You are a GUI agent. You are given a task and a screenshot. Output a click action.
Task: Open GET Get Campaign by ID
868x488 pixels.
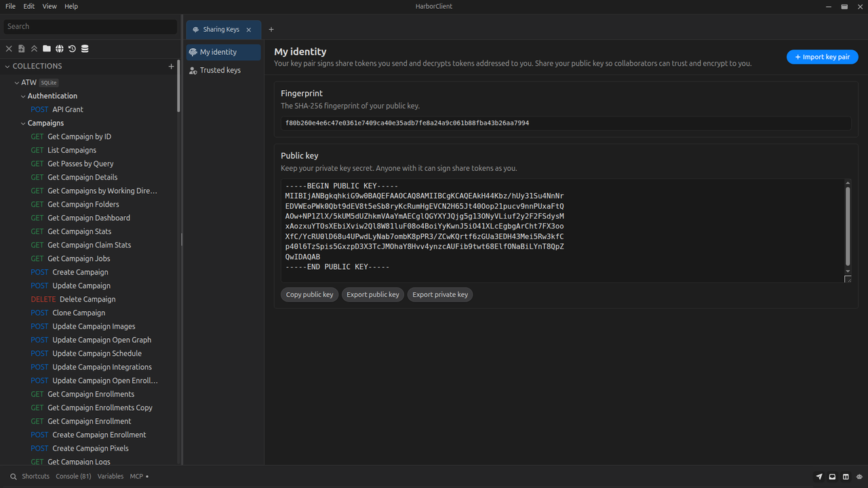click(71, 137)
